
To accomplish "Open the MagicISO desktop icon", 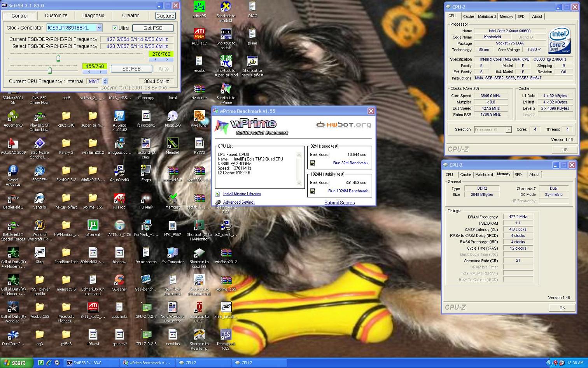I will tap(173, 118).
